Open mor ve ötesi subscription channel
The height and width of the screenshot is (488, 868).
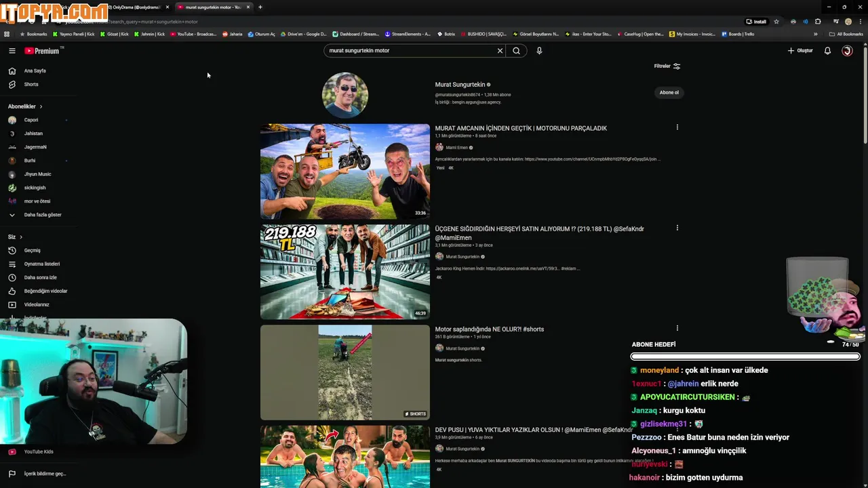coord(39,201)
